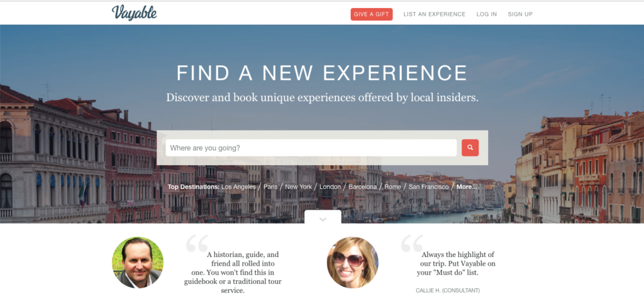The width and height of the screenshot is (644, 304).
Task: Select SIGN UP in the navigation
Action: (520, 14)
